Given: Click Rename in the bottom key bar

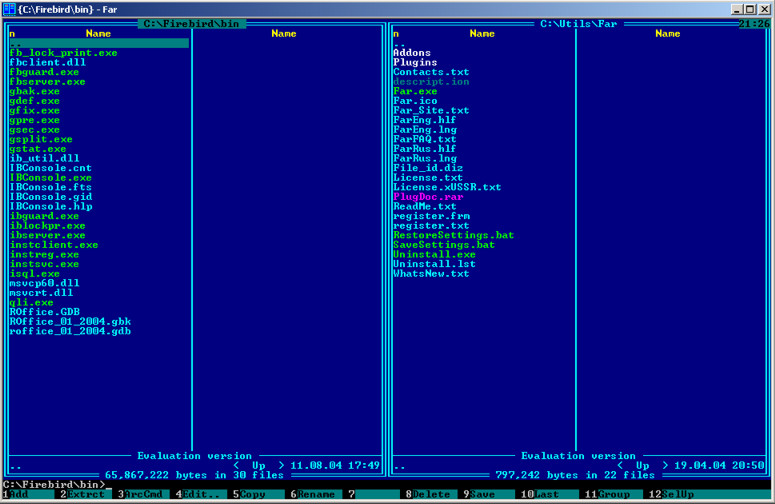Looking at the screenshot, I should (317, 495).
